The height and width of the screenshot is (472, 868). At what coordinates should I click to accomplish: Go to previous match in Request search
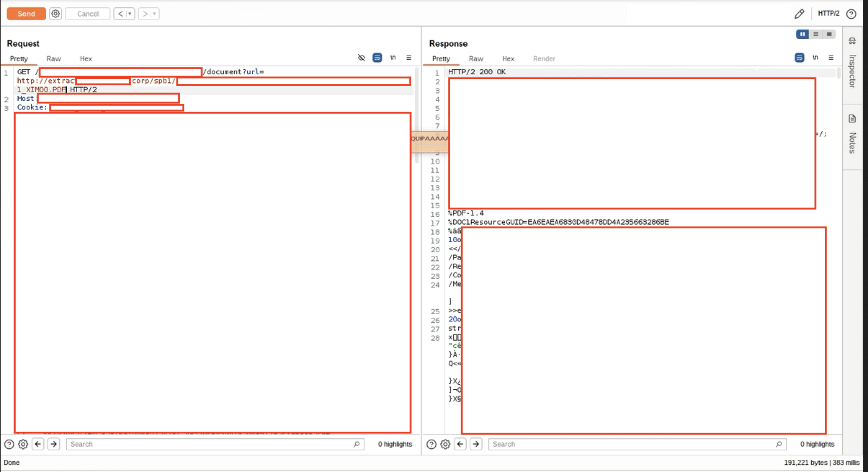pos(38,444)
